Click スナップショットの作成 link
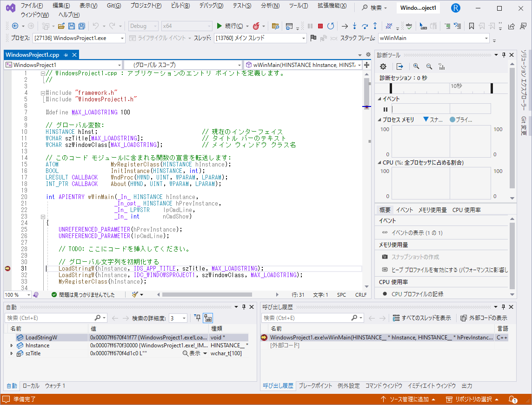This screenshot has height=405, width=532. click(415, 257)
